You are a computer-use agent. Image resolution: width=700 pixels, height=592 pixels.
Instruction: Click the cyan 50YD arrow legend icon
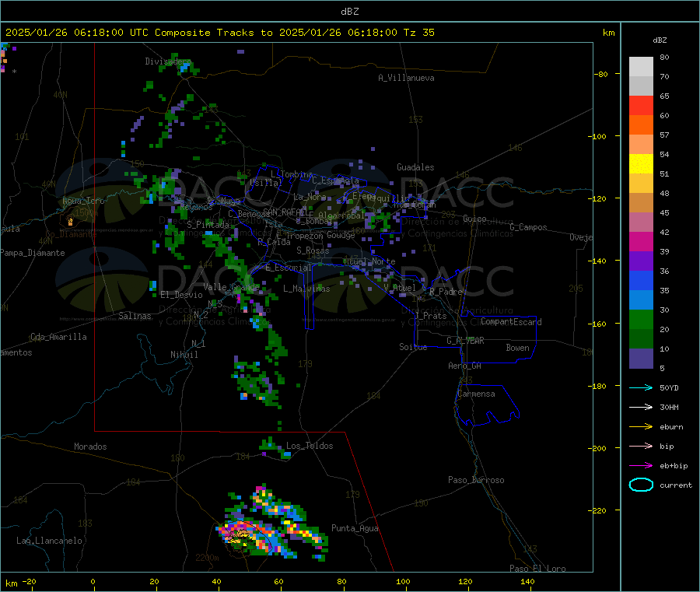pyautogui.click(x=641, y=387)
